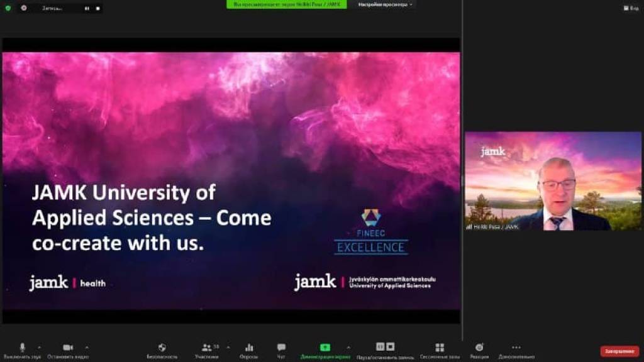Expand the arrow next to Participants

[x=228, y=347]
